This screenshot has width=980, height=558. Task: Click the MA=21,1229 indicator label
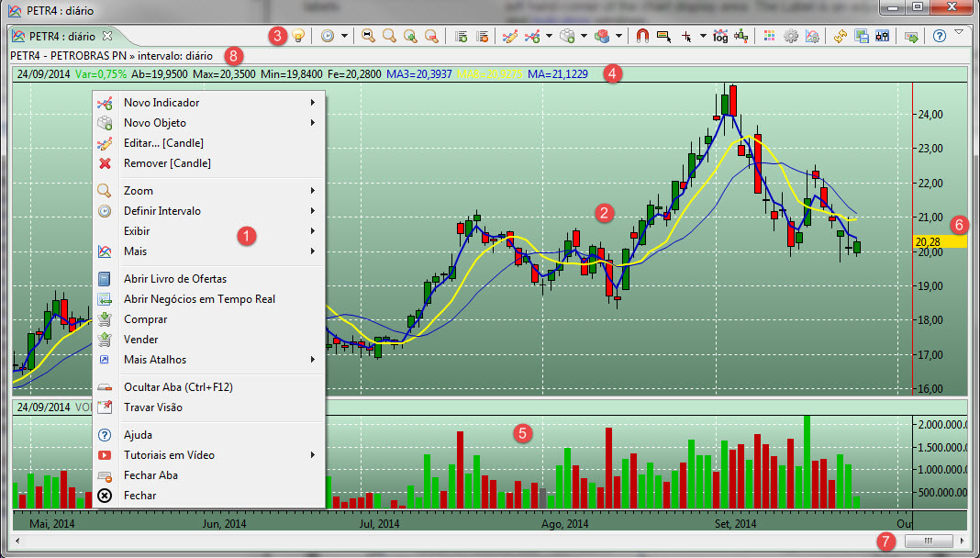558,74
